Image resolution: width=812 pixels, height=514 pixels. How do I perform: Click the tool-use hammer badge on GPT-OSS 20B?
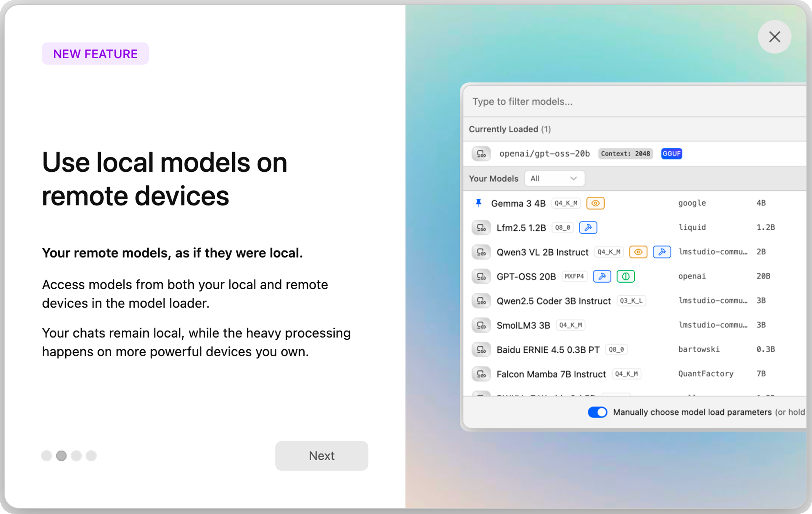[x=602, y=276]
